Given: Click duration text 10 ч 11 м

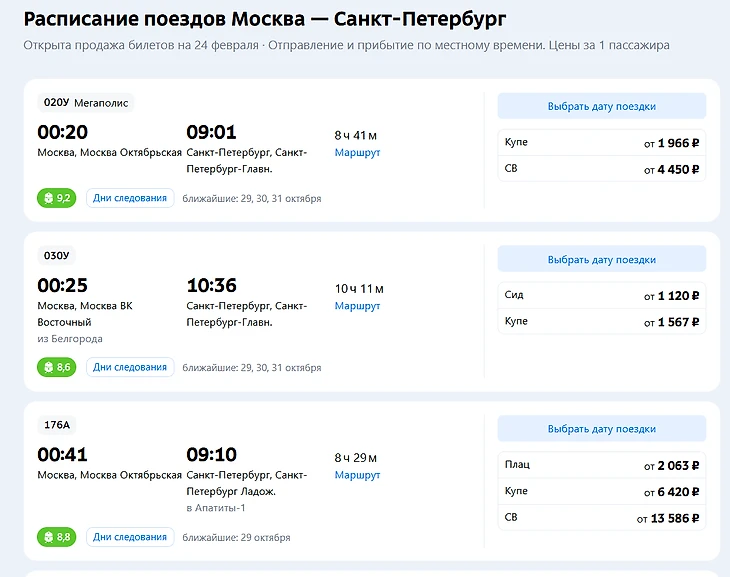Looking at the screenshot, I should pyautogui.click(x=359, y=289).
